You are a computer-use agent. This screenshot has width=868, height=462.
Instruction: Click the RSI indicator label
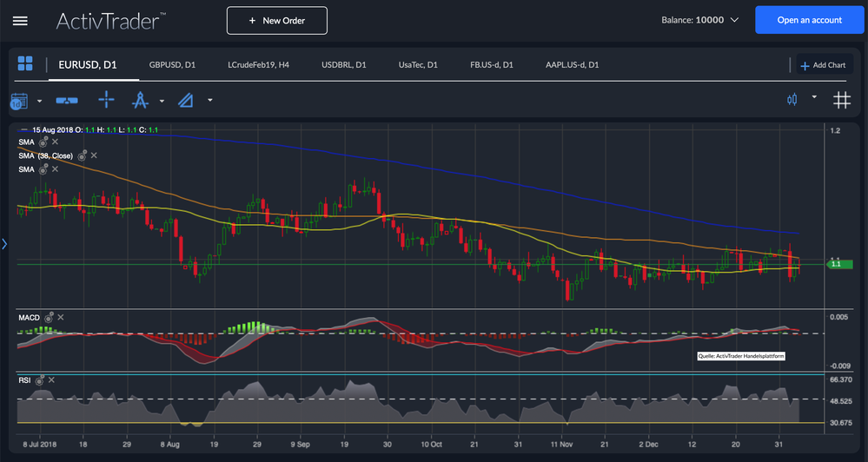click(x=24, y=380)
